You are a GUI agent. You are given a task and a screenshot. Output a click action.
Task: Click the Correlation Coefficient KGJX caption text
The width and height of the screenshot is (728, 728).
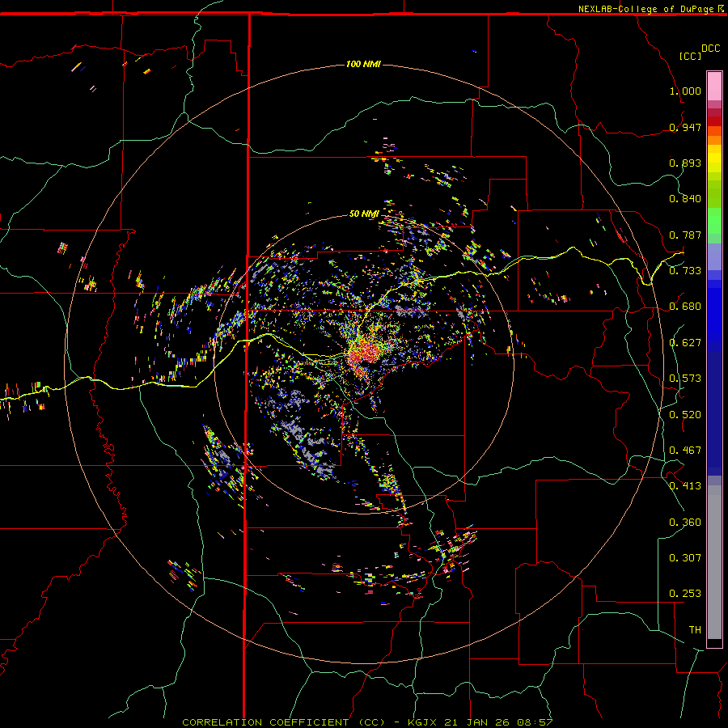(x=367, y=722)
